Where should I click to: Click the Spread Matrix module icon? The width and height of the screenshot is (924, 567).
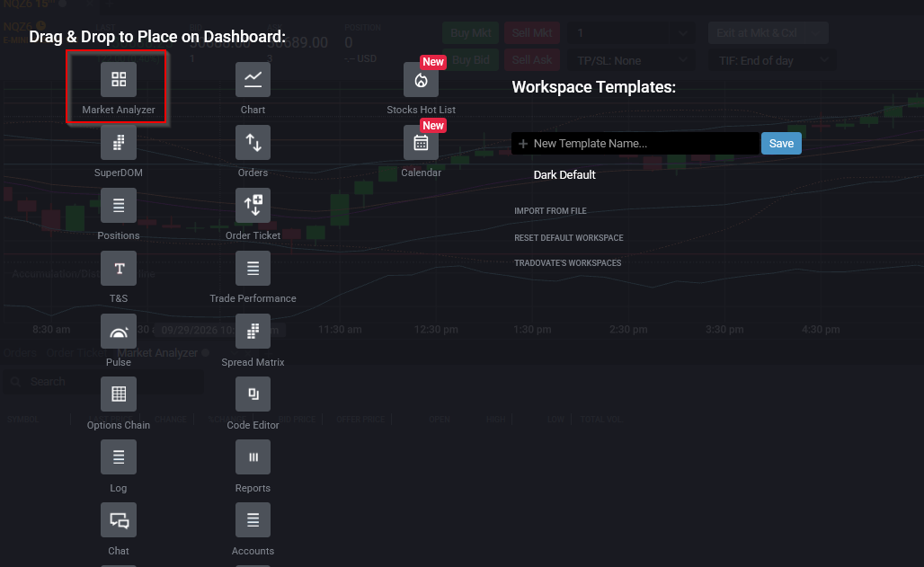(253, 332)
